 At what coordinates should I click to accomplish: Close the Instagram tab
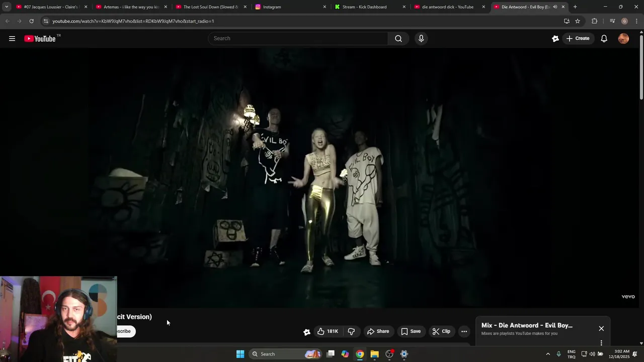(x=325, y=7)
